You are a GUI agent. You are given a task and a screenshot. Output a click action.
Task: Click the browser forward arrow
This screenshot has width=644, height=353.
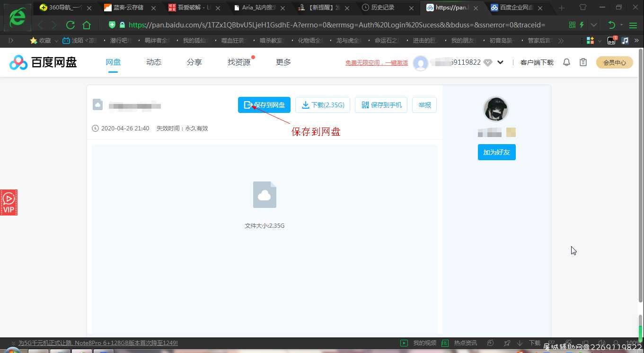(x=54, y=25)
